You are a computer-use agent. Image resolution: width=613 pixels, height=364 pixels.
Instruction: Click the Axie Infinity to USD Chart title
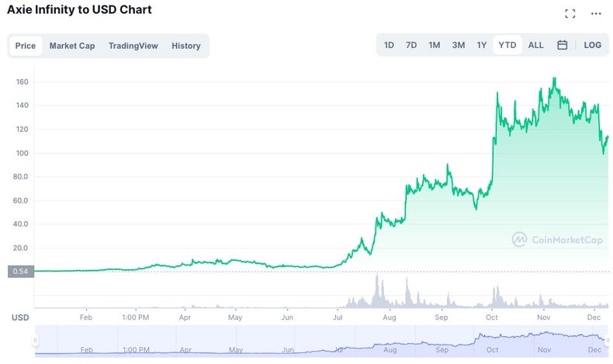click(79, 10)
